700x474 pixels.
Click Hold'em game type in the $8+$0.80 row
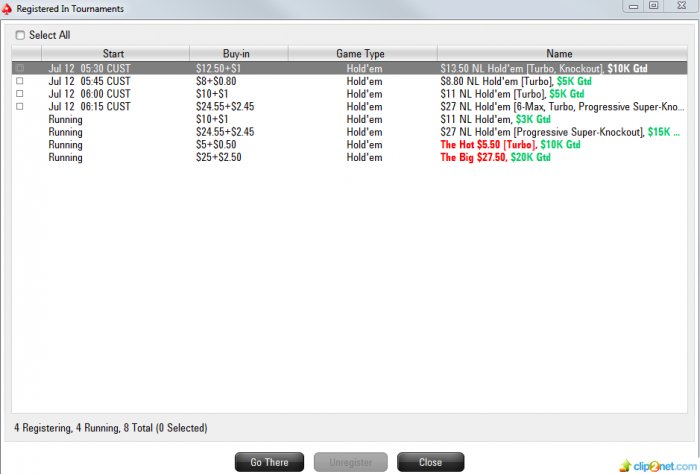pos(364,81)
